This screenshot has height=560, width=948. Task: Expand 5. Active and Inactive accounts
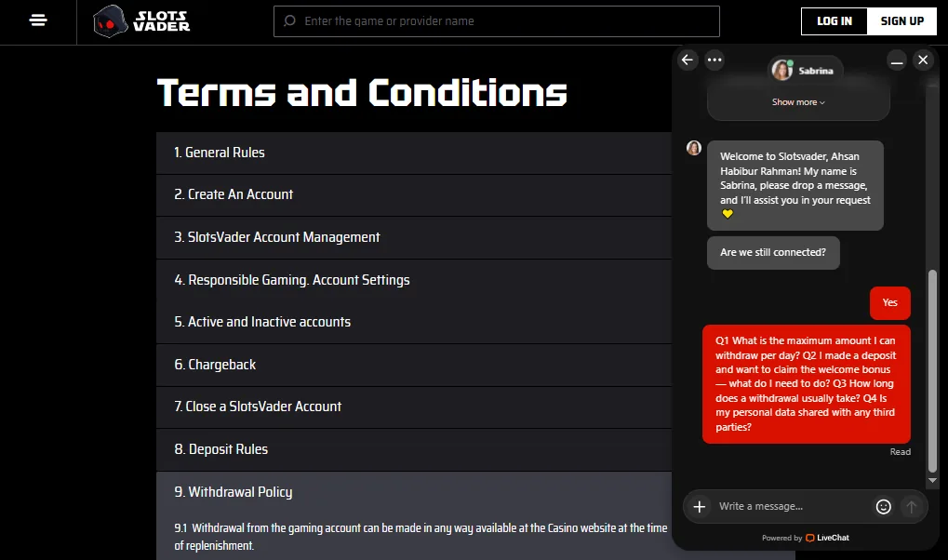pos(414,323)
